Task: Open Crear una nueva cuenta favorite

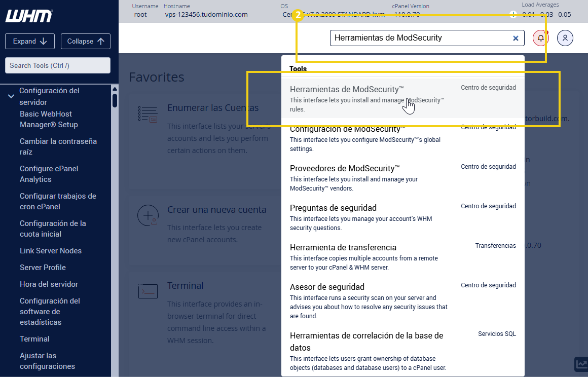Action: 217,209
